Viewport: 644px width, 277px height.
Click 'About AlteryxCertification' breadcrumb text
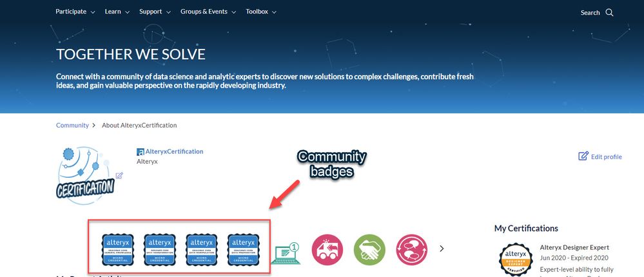click(x=139, y=125)
